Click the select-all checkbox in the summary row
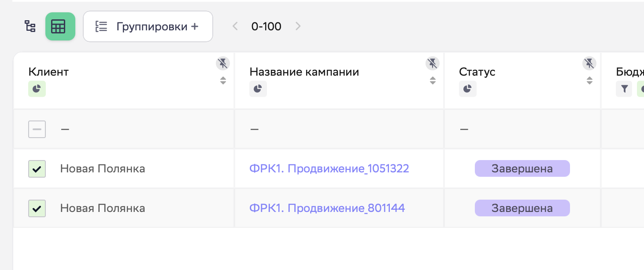Screen dimensions: 644x270 pyautogui.click(x=37, y=129)
